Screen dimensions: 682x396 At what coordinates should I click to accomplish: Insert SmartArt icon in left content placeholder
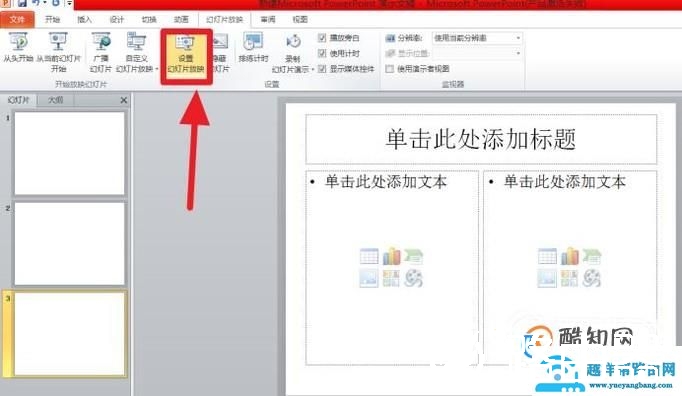coord(413,256)
